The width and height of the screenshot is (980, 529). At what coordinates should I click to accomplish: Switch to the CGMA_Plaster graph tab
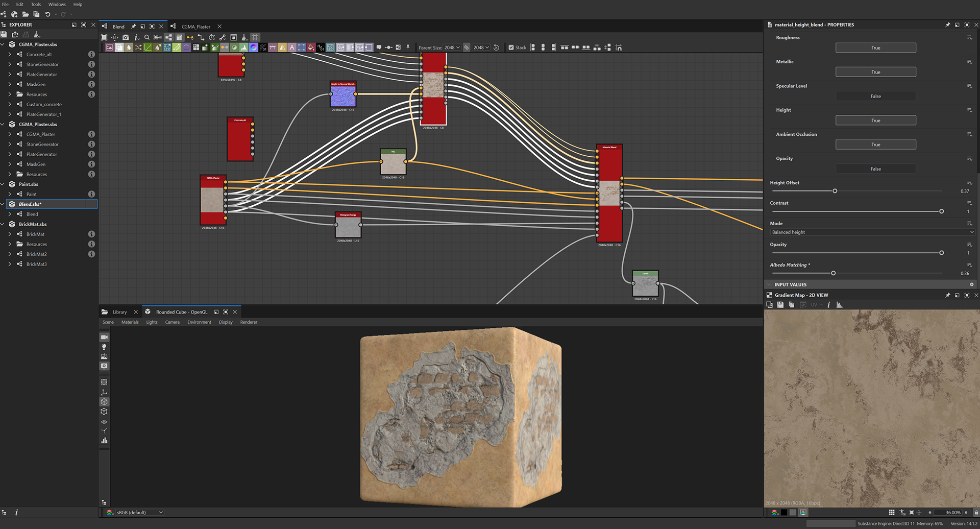click(x=196, y=27)
